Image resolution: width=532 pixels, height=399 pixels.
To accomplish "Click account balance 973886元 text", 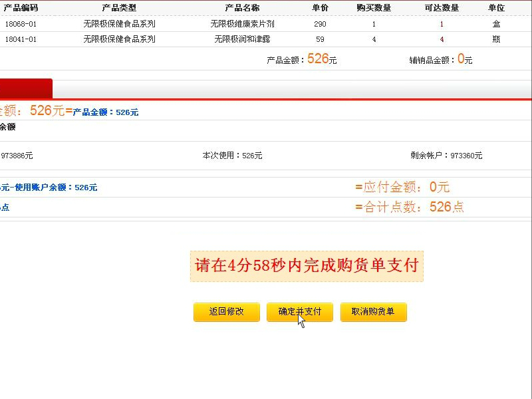I will tap(17, 156).
